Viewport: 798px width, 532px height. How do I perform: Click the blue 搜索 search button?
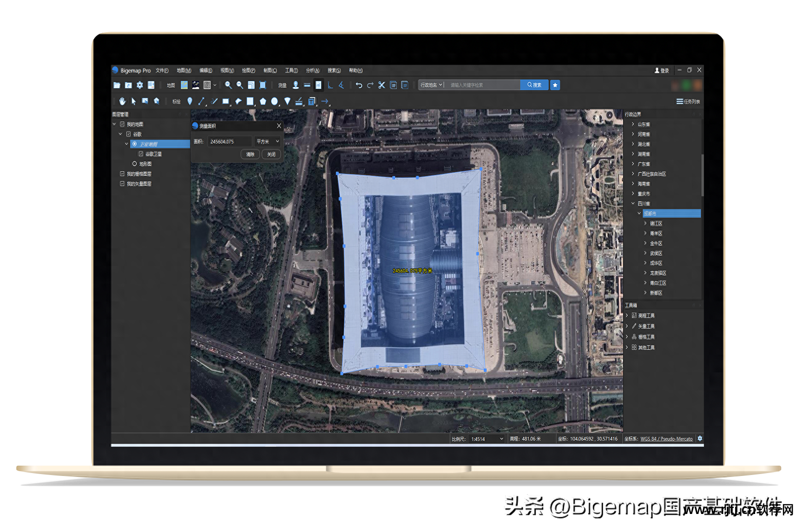pyautogui.click(x=534, y=85)
